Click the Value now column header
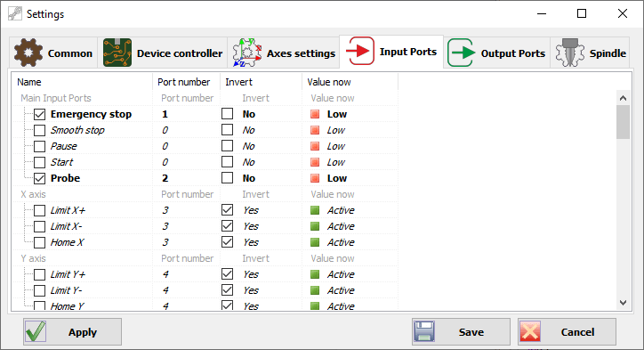This screenshot has width=644, height=350. (350, 82)
